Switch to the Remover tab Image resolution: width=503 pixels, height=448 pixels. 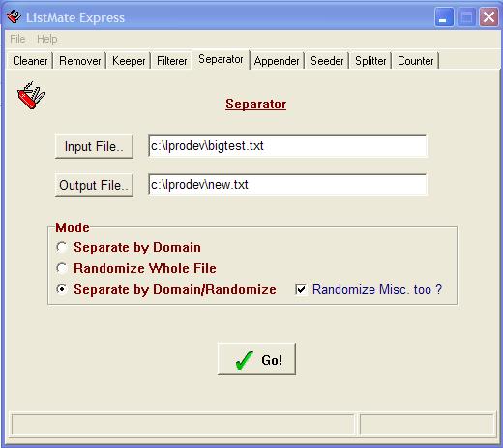pyautogui.click(x=80, y=61)
